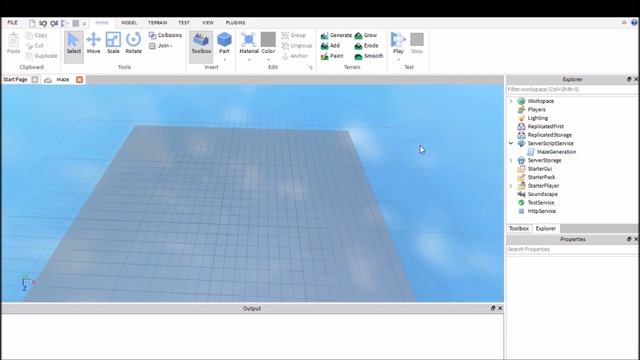The image size is (640, 360).
Task: Open the Start Page tab
Action: click(x=15, y=80)
